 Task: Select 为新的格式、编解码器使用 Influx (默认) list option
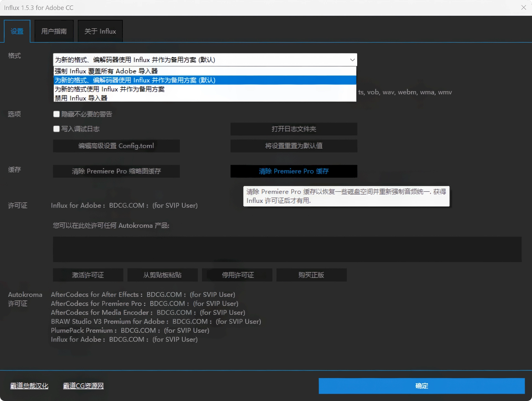205,80
